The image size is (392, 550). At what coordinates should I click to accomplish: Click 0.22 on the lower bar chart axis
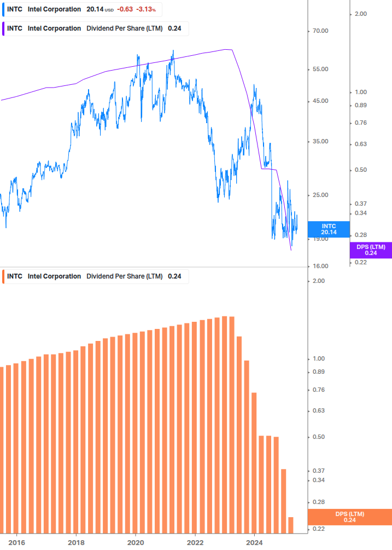[x=319, y=529]
